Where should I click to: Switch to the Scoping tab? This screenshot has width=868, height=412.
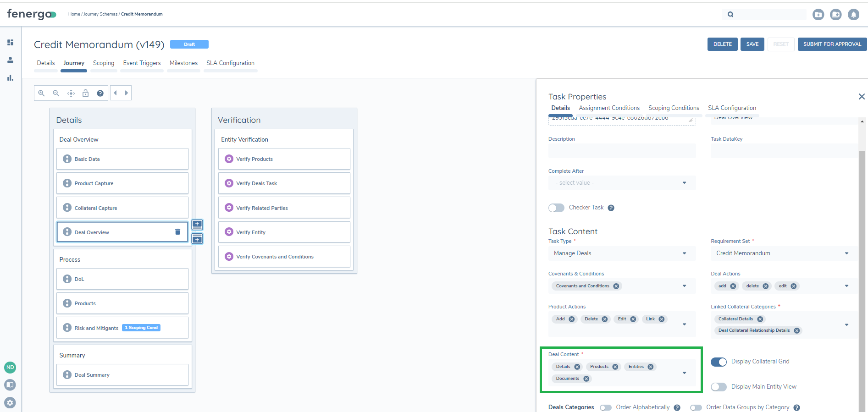(x=104, y=63)
